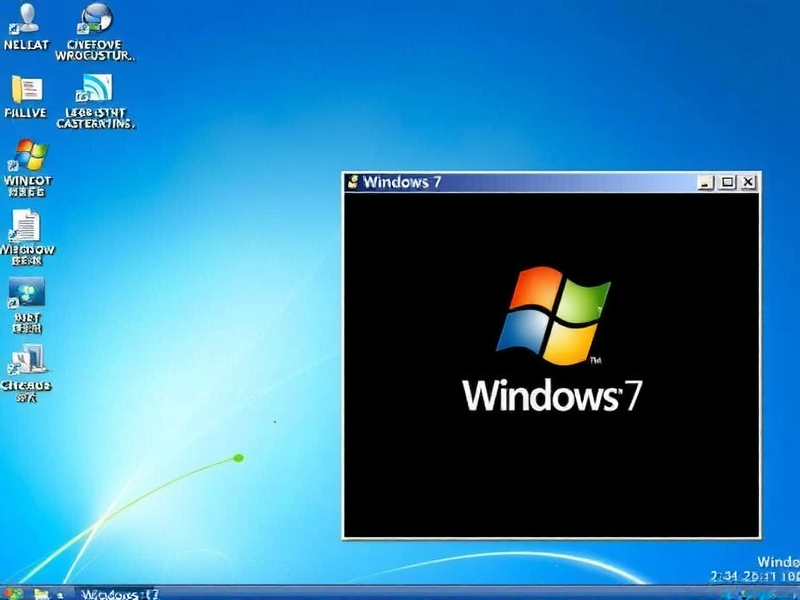Screen dimensions: 800x600
Task: Click the program icon in the window title bar
Action: coord(352,182)
